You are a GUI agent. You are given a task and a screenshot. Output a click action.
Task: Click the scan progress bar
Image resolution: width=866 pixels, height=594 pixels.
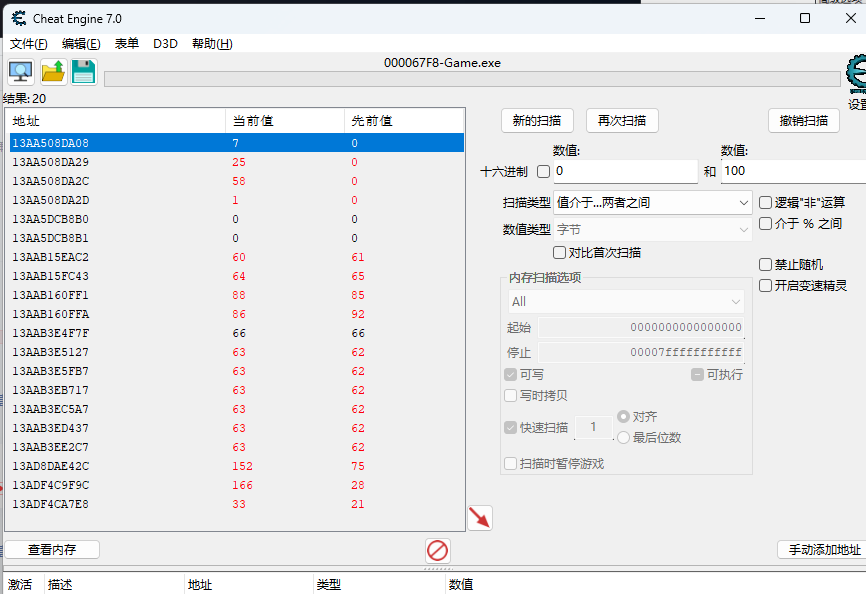point(472,79)
